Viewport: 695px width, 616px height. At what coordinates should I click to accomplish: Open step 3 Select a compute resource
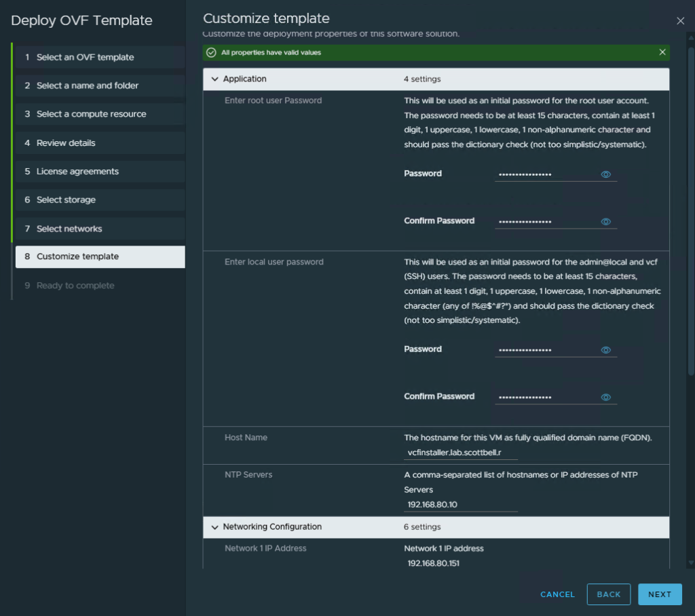(x=91, y=114)
